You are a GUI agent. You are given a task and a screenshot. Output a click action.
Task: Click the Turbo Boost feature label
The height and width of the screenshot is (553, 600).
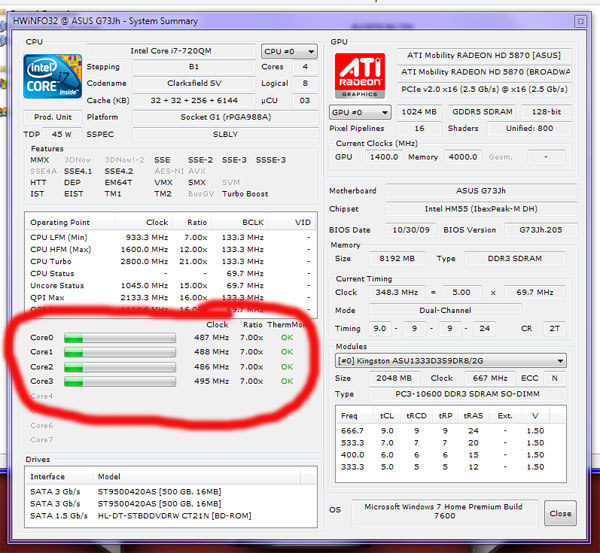tap(245, 194)
